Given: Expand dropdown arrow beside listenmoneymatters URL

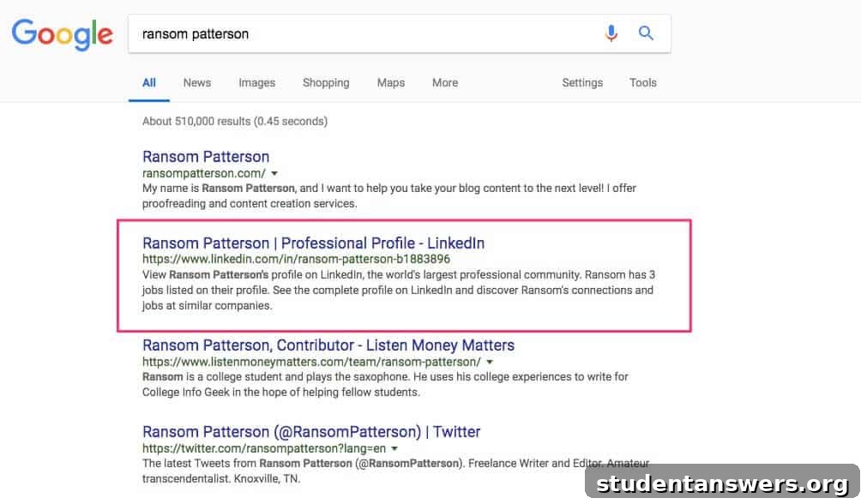Looking at the screenshot, I should [x=490, y=362].
